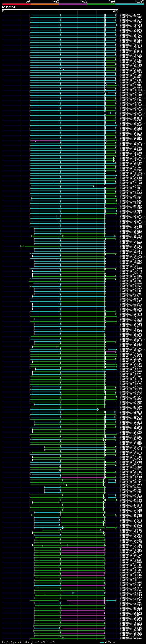Open UniRef100_Q2NEX8 hit

point(131,638)
